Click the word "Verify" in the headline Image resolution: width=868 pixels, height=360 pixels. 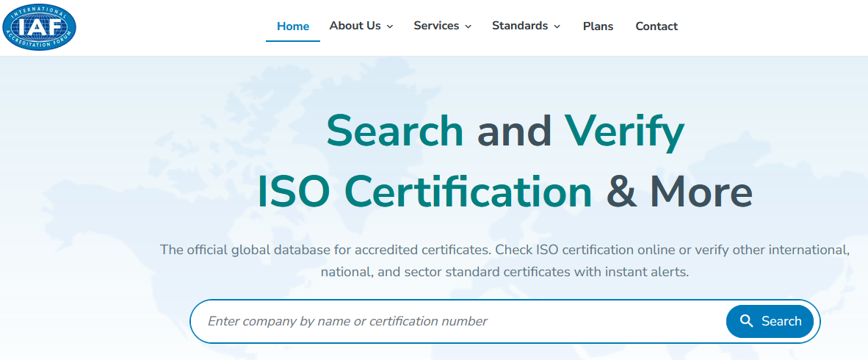pyautogui.click(x=623, y=132)
